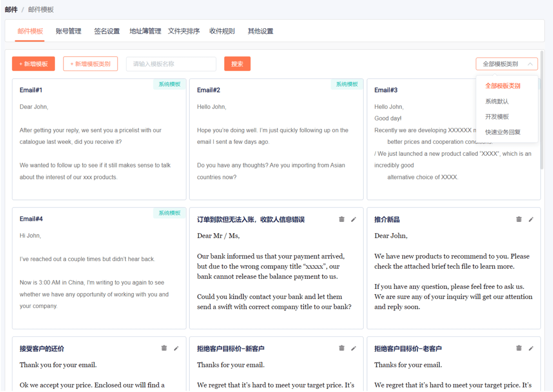Focus the template name search field
553x392 pixels.
171,64
